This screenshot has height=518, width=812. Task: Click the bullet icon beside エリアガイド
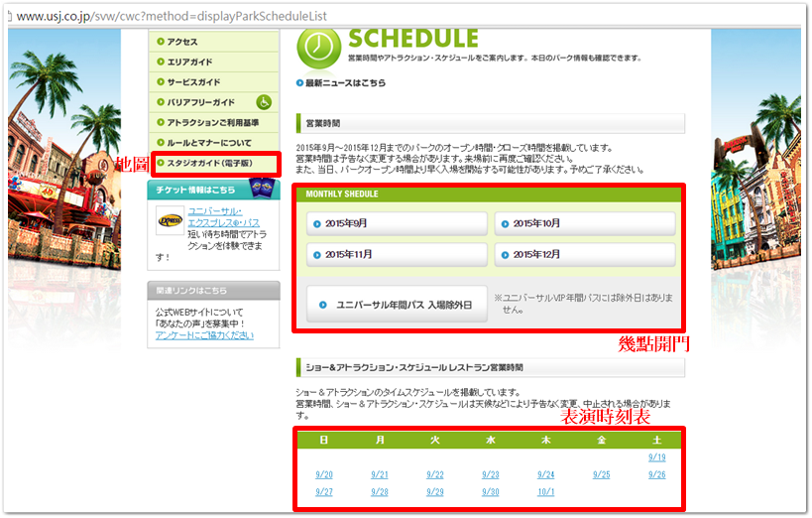pyautogui.click(x=161, y=62)
